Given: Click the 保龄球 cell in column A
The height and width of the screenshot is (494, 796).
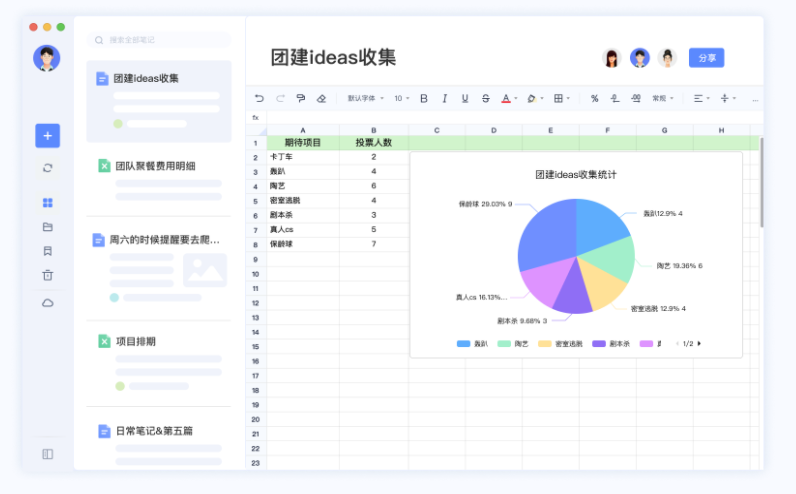Looking at the screenshot, I should tap(303, 244).
